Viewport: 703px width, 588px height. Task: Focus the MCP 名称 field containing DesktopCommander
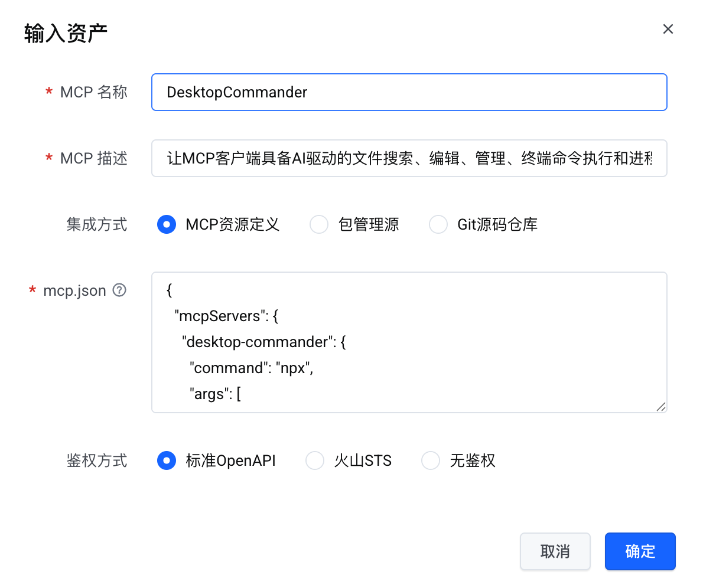(x=409, y=92)
